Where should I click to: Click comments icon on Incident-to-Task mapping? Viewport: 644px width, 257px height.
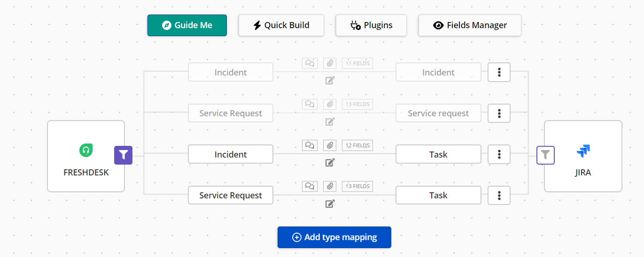coord(310,145)
